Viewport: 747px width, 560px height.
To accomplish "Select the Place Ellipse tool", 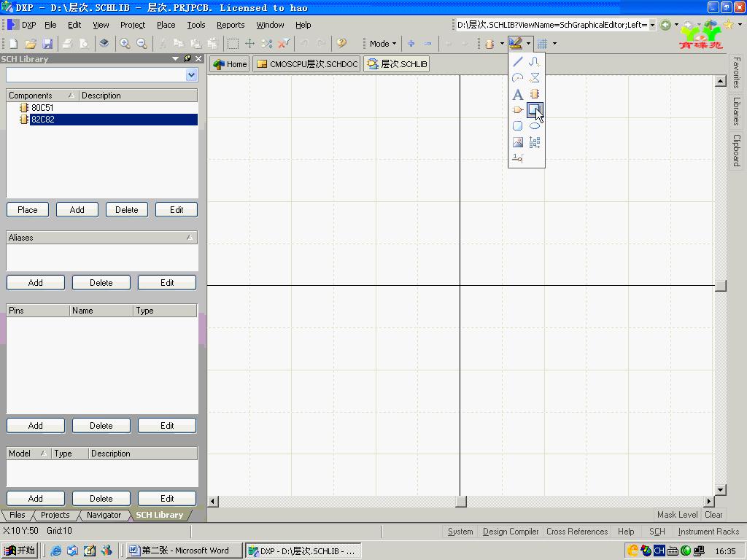I will [535, 125].
